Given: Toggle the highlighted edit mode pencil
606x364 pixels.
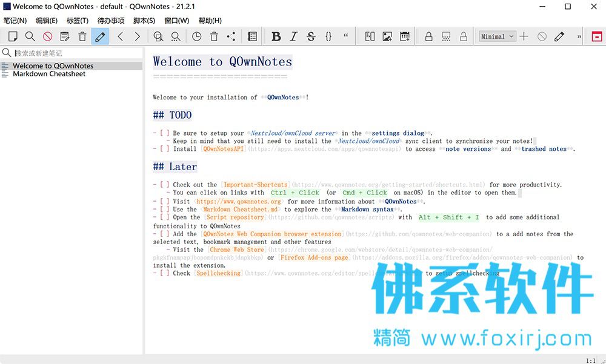Looking at the screenshot, I should 100,36.
